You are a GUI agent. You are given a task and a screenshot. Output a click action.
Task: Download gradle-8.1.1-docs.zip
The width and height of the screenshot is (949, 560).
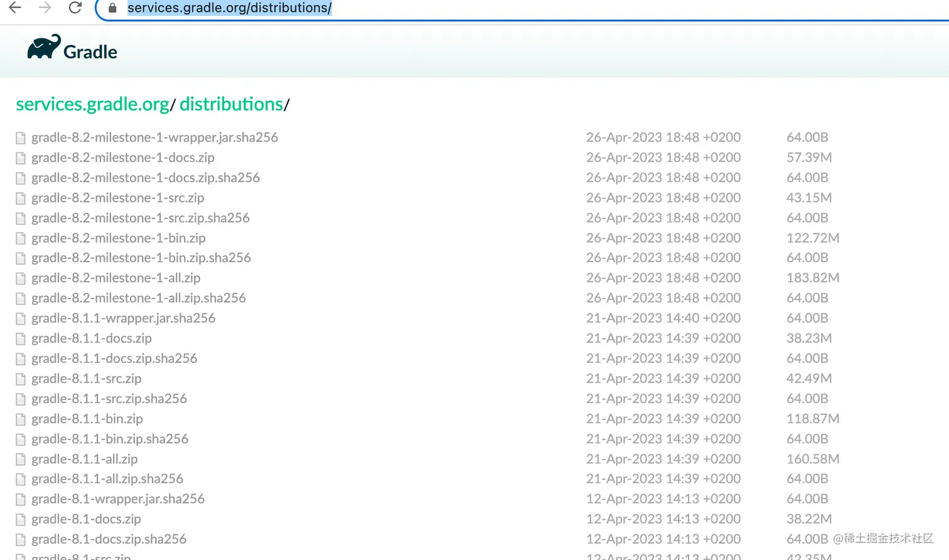(x=92, y=338)
